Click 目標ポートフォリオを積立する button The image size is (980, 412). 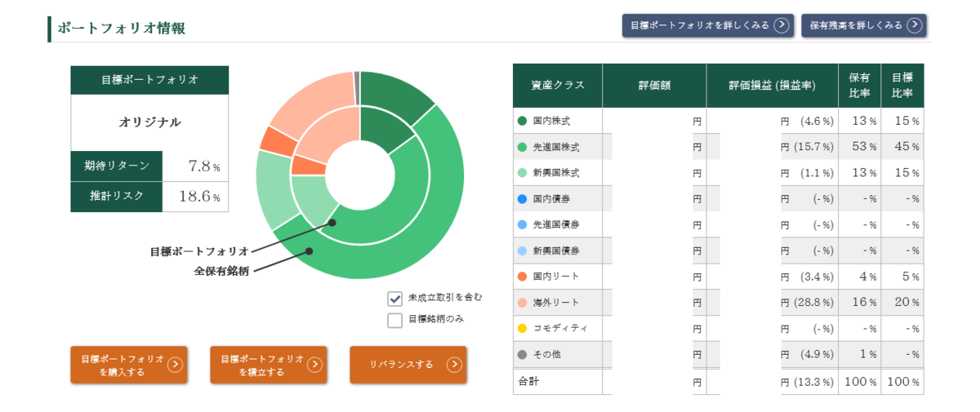(269, 365)
